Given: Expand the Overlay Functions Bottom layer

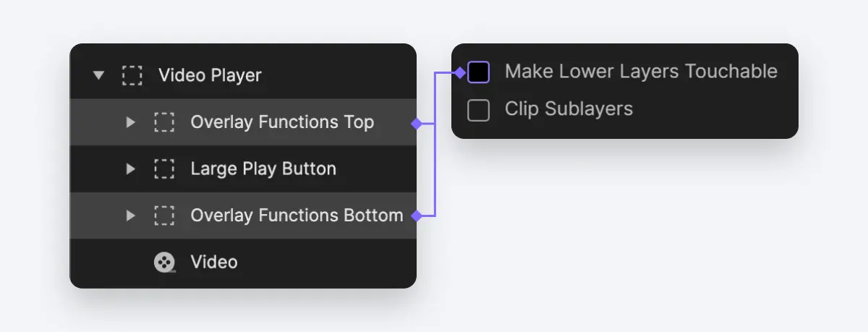Looking at the screenshot, I should click(131, 216).
